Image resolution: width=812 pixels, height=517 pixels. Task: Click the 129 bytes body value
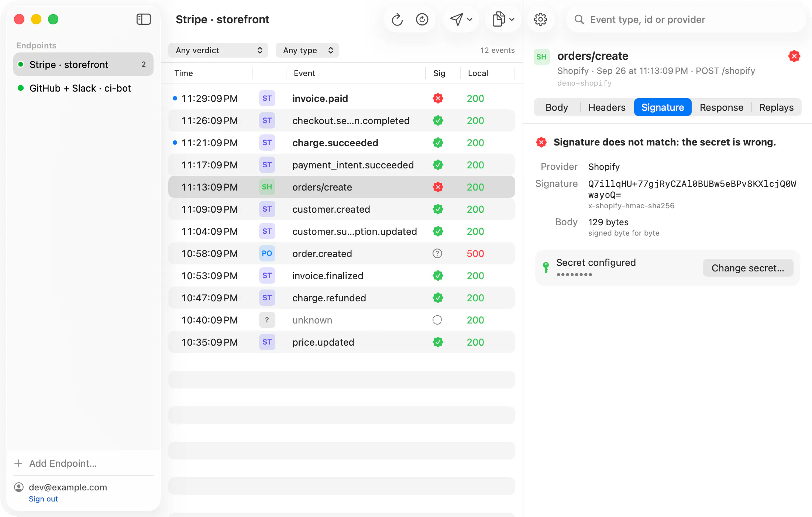tap(608, 222)
